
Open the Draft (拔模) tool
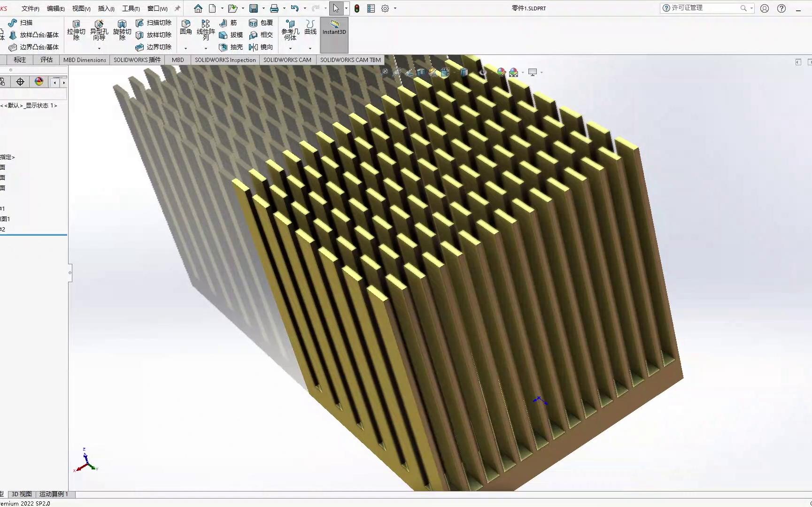[x=233, y=34]
